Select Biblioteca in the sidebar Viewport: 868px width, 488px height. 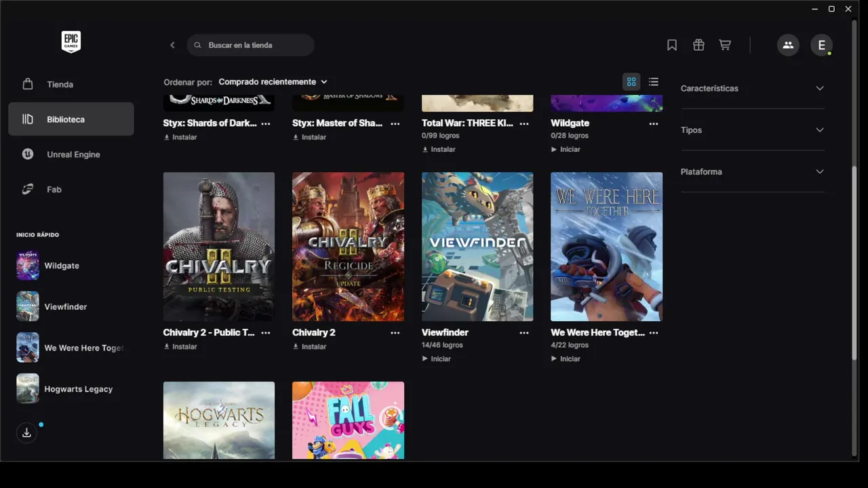[x=71, y=119]
